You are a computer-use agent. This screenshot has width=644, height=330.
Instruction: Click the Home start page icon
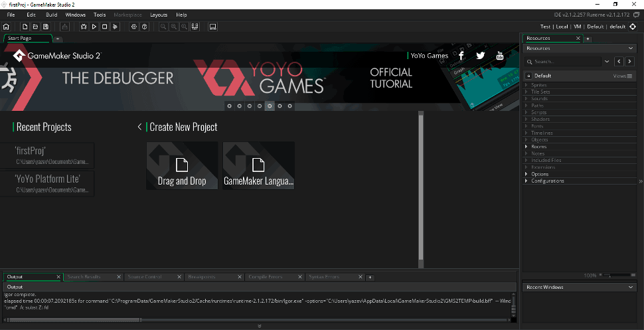(x=6, y=27)
